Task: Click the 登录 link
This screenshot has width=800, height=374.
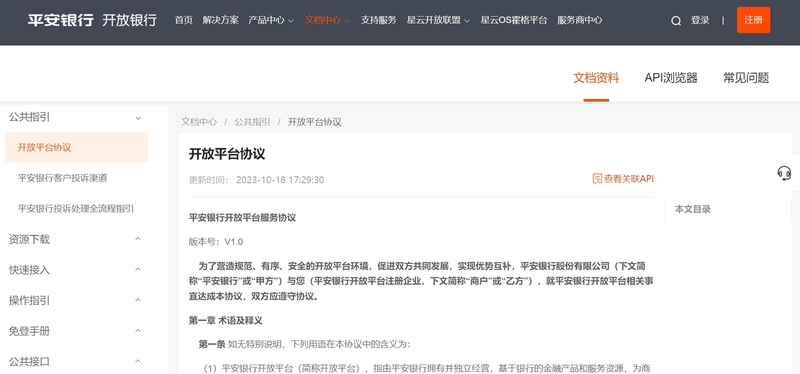Action: point(700,20)
